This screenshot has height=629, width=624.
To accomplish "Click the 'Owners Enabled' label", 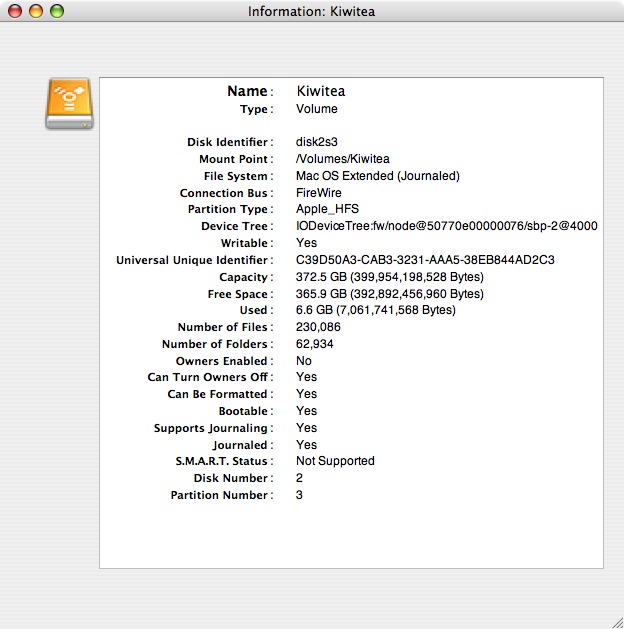I will click(x=222, y=361).
